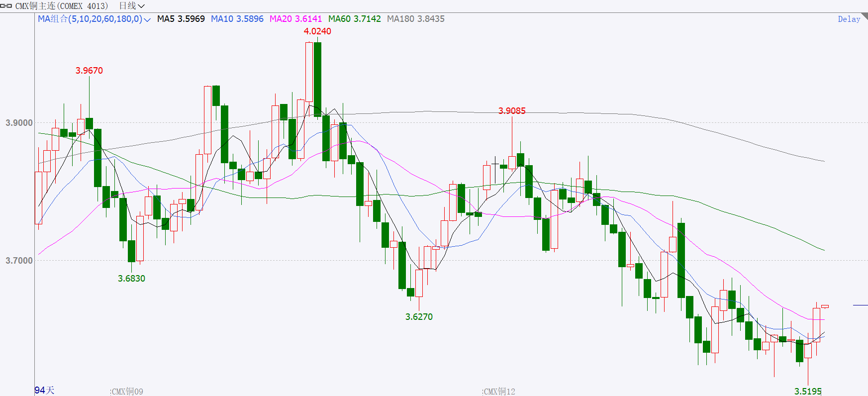
Task: Select the MA10 3.5896 readout
Action: [237, 19]
